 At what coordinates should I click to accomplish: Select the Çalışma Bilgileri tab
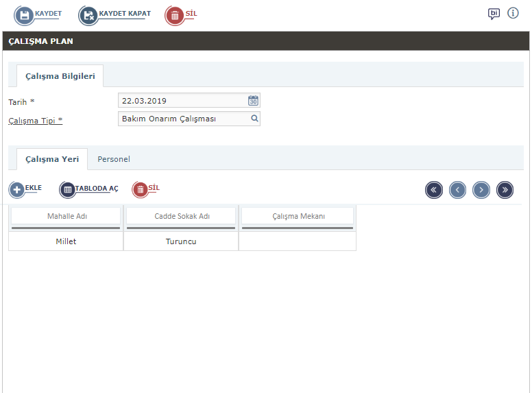[x=60, y=76]
